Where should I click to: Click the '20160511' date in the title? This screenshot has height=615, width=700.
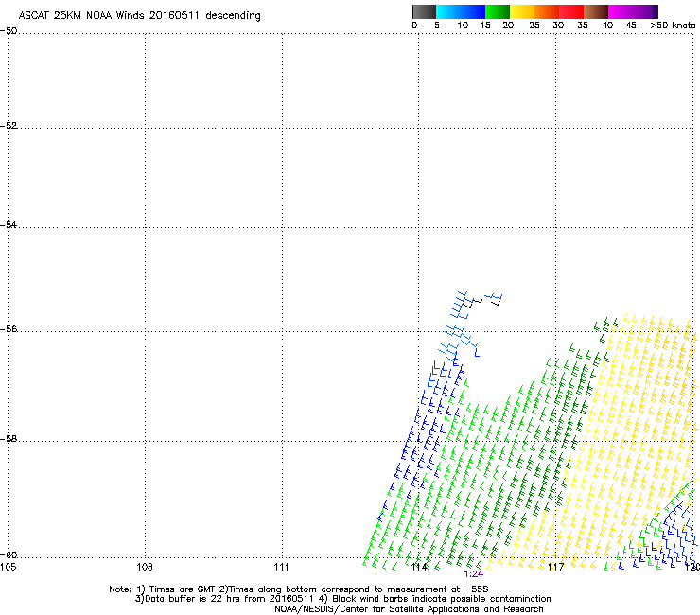pos(174,15)
